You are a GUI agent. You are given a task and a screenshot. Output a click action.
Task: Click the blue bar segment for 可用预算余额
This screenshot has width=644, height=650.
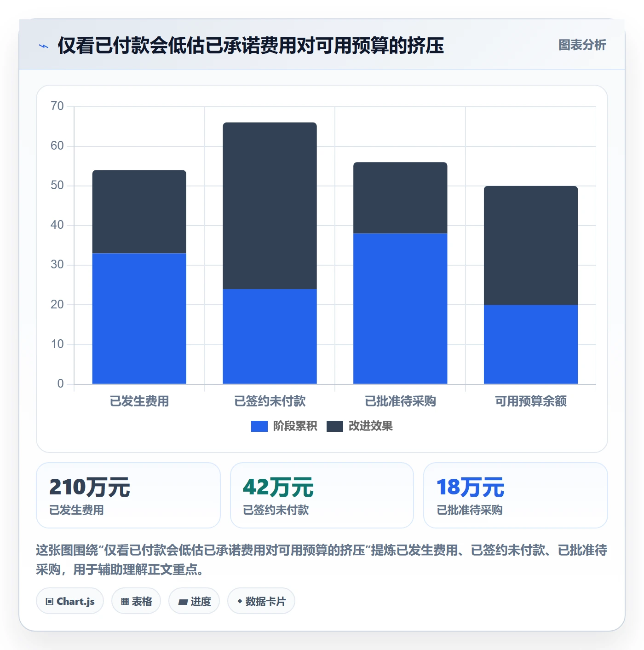(x=531, y=344)
